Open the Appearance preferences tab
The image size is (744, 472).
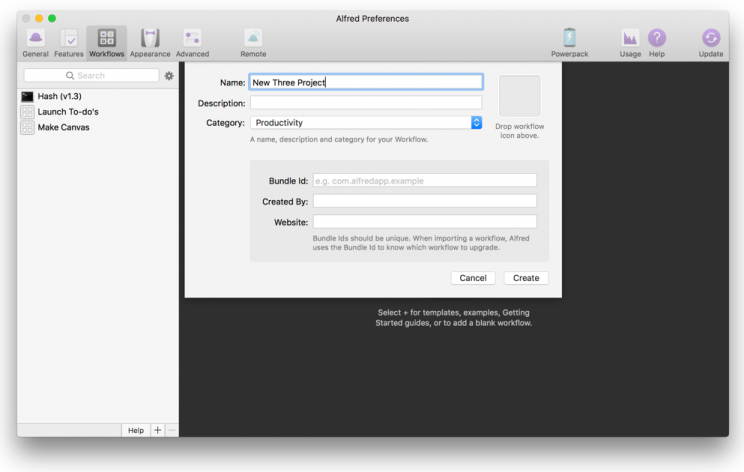(150, 43)
